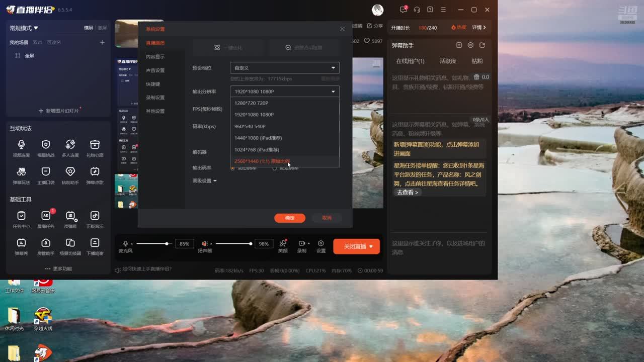Open 任务中心 task center
The height and width of the screenshot is (362, 644).
(21, 219)
